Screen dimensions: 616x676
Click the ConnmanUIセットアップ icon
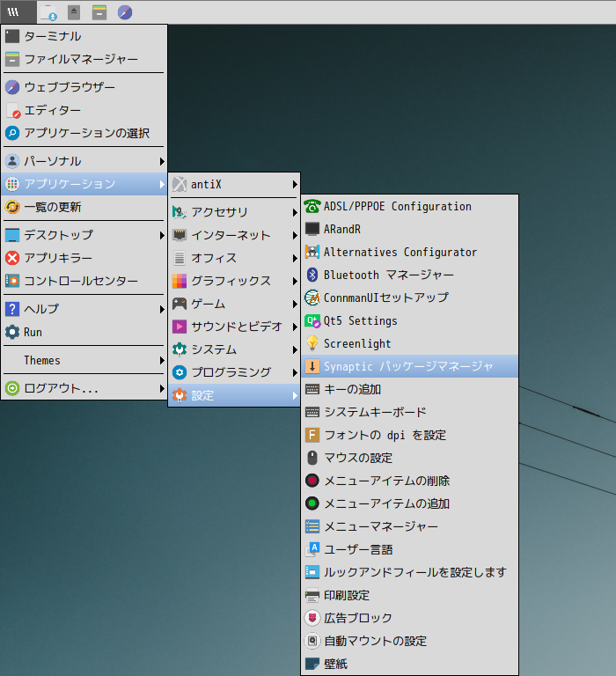click(x=312, y=298)
